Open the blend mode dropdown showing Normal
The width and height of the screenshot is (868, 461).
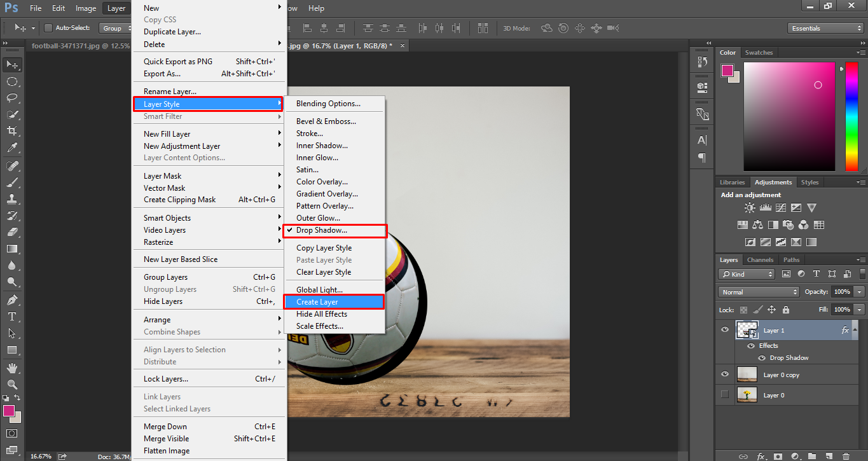click(758, 291)
